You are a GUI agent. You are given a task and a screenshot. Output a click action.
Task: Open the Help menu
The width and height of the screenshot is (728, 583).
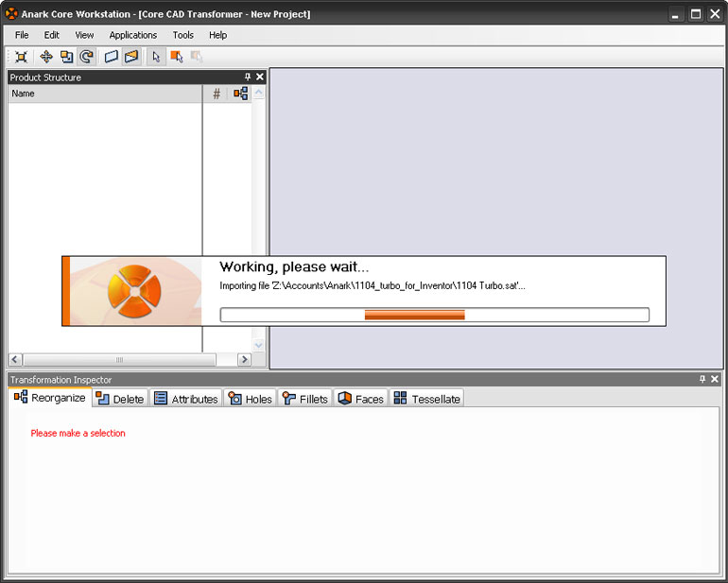point(217,35)
